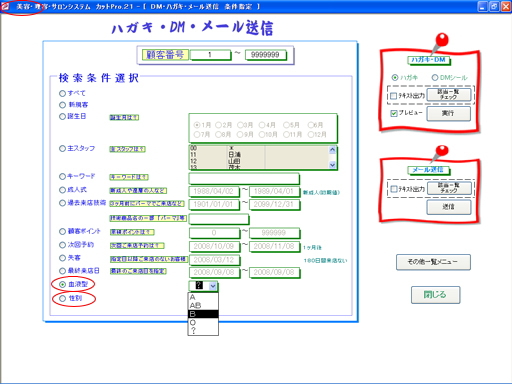Click the technique product name input field
The image size is (512, 384).
pyautogui.click(x=219, y=219)
